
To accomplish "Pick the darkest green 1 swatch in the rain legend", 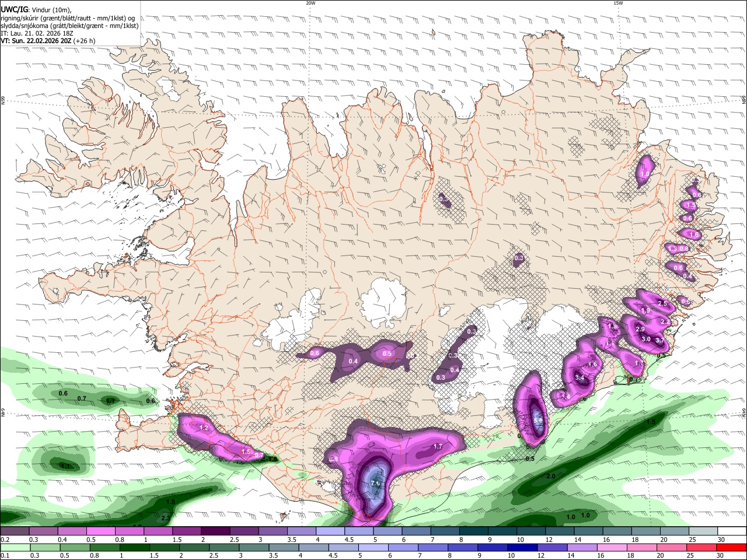I will pyautogui.click(x=135, y=548).
